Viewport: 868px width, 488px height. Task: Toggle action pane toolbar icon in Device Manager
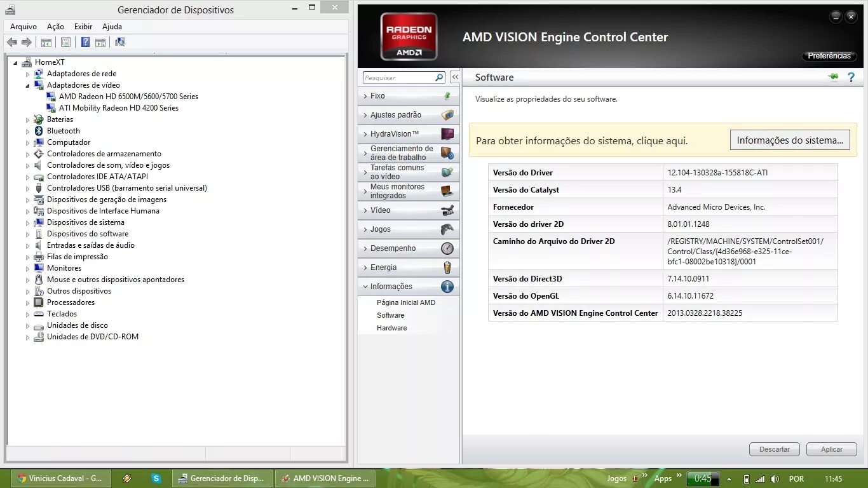pyautogui.click(x=100, y=43)
